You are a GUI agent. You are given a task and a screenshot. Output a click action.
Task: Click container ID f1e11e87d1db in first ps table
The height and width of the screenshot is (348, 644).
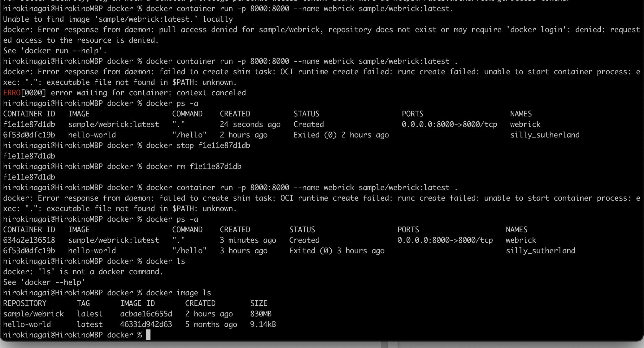[29, 124]
